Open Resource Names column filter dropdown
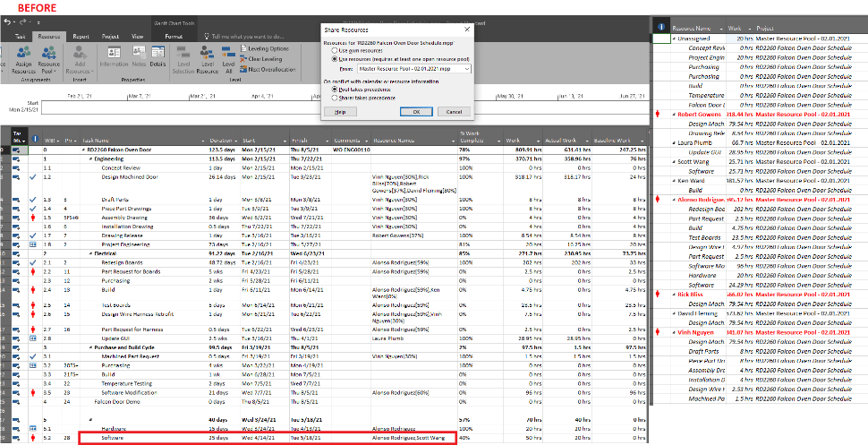The height and width of the screenshot is (445, 868). click(452, 141)
